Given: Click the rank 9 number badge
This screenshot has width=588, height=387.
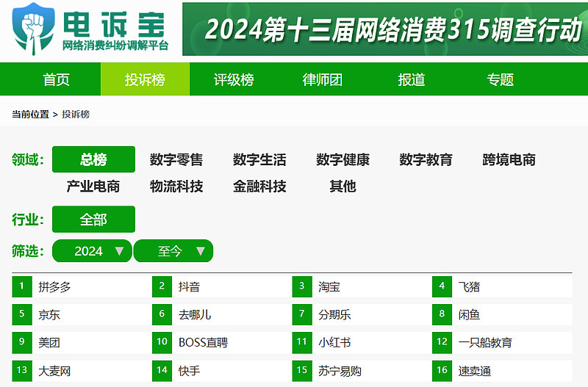Looking at the screenshot, I should (x=22, y=342).
